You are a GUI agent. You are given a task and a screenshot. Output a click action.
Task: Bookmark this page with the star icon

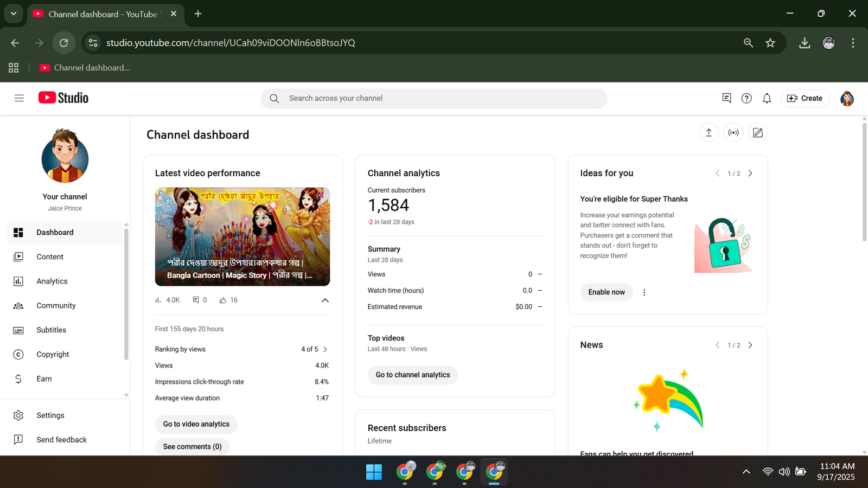770,43
